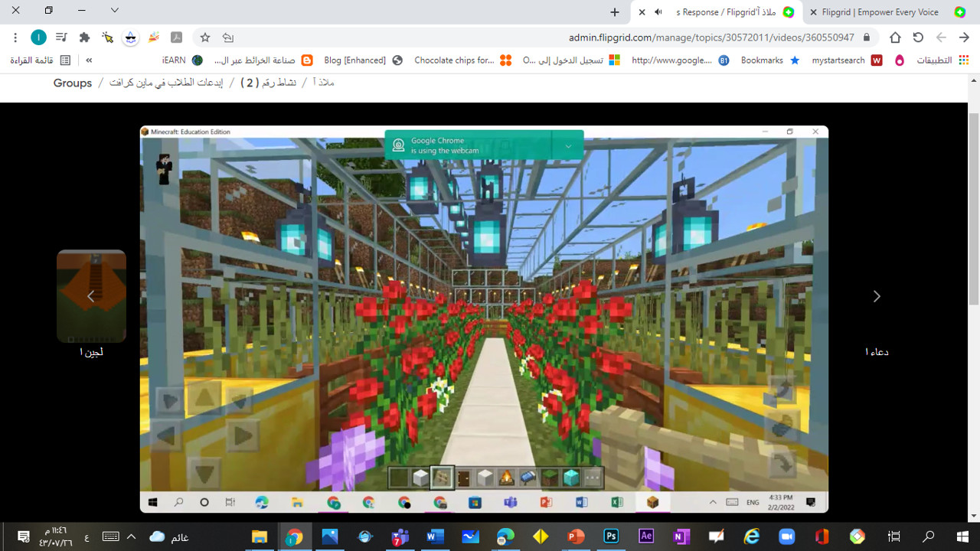Open Zoom from the taskbar

point(786,536)
